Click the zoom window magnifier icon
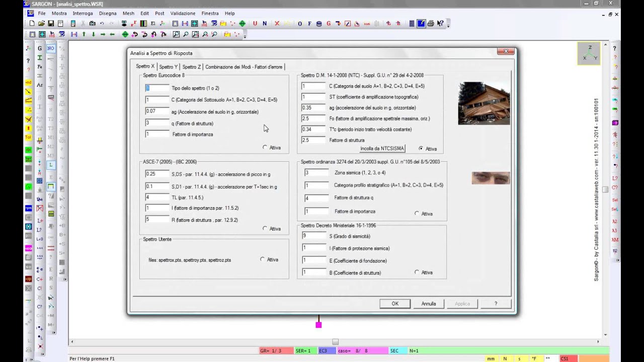The width and height of the screenshot is (644, 362). [176, 35]
